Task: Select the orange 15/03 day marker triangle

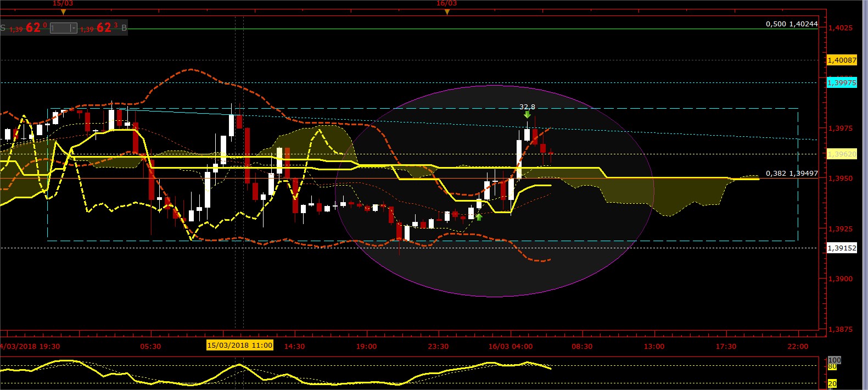Action: pos(63,12)
